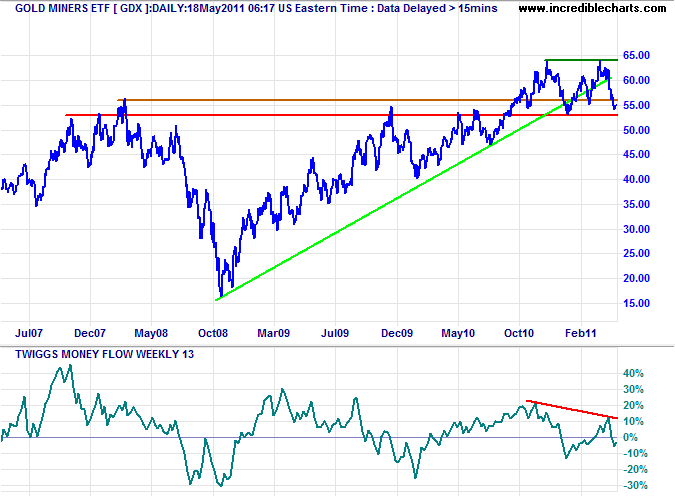
Task: Click the 60.00 price axis label
Action: point(636,80)
